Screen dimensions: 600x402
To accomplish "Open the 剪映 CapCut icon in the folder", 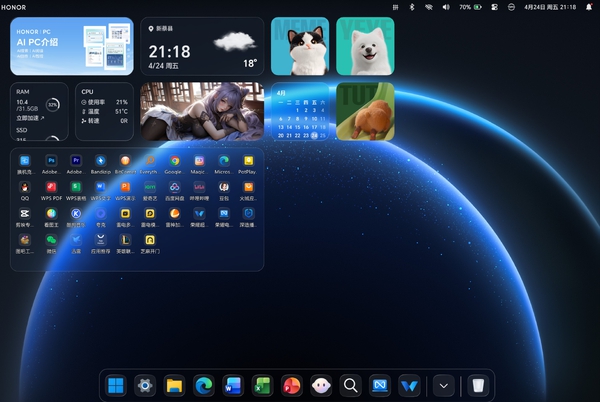I will pyautogui.click(x=25, y=213).
